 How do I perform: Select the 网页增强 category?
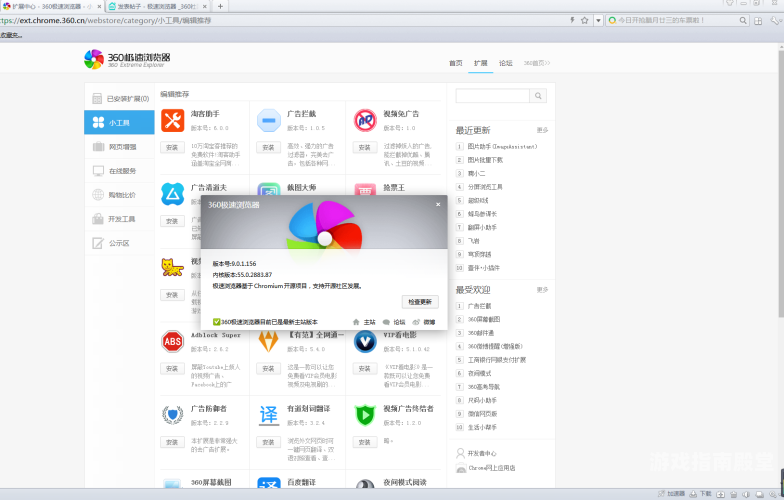(x=120, y=146)
